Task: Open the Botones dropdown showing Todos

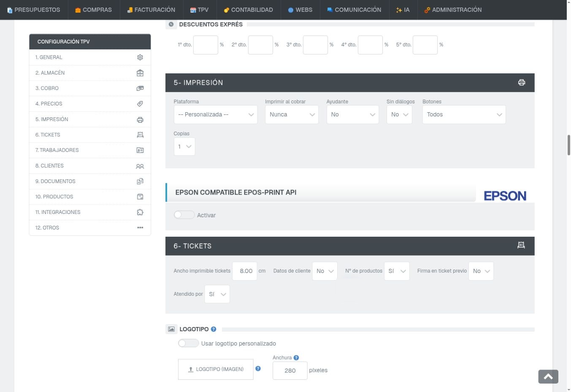Action: pyautogui.click(x=464, y=115)
